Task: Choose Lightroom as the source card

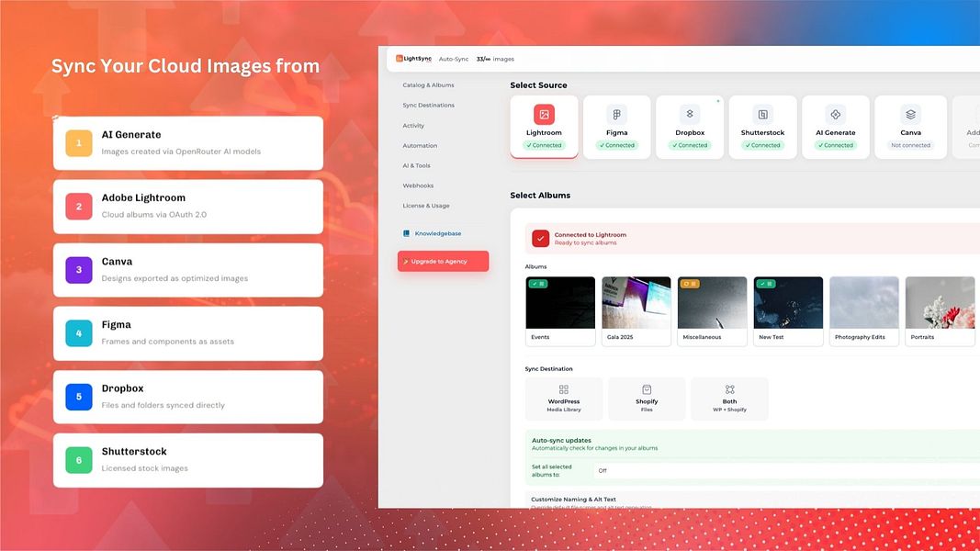Action: point(544,127)
